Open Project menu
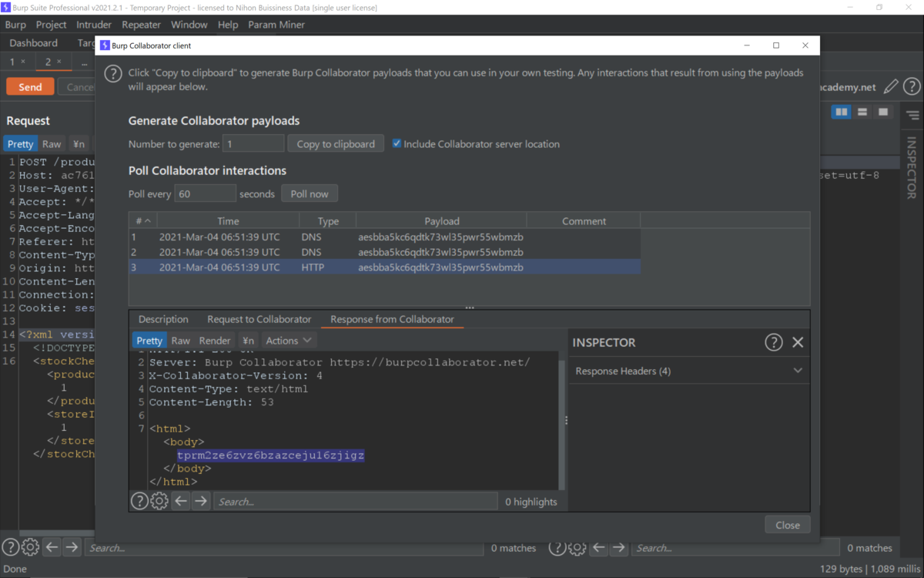This screenshot has width=924, height=578. 52,25
